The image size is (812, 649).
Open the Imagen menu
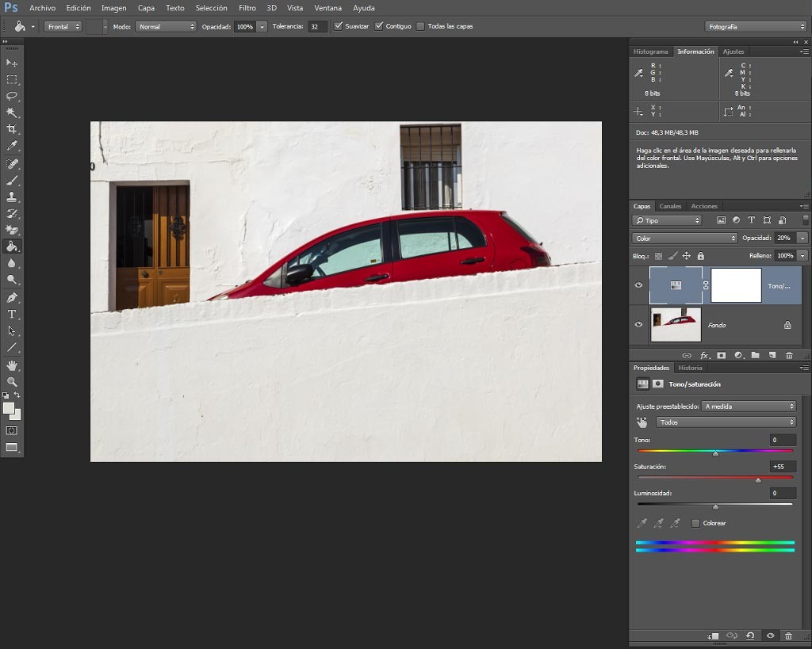point(114,8)
